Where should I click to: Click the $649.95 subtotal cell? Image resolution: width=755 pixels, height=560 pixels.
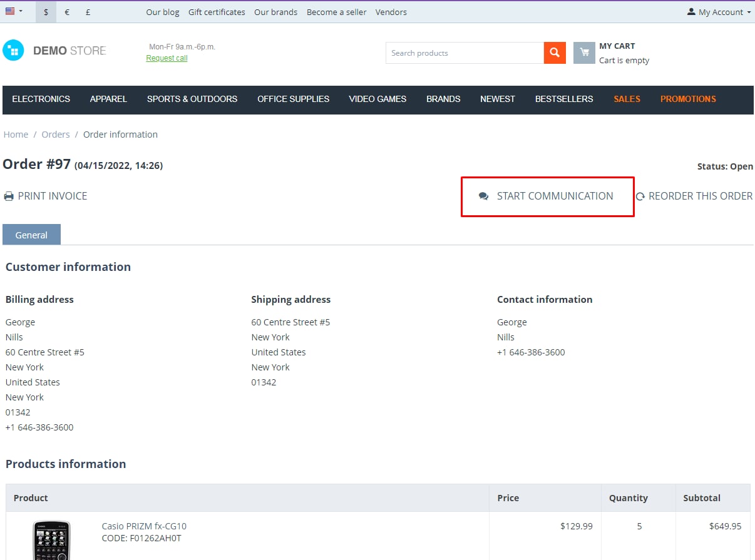726,526
